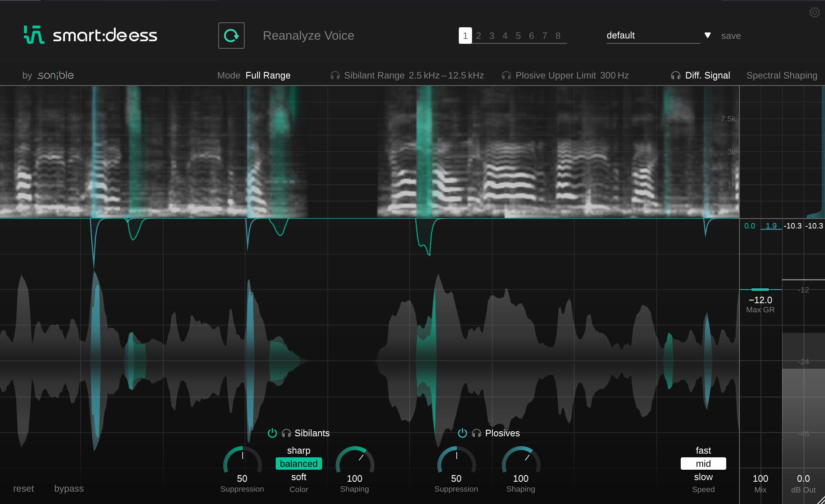Change Mode from Full Range
The image size is (825, 504).
[268, 76]
